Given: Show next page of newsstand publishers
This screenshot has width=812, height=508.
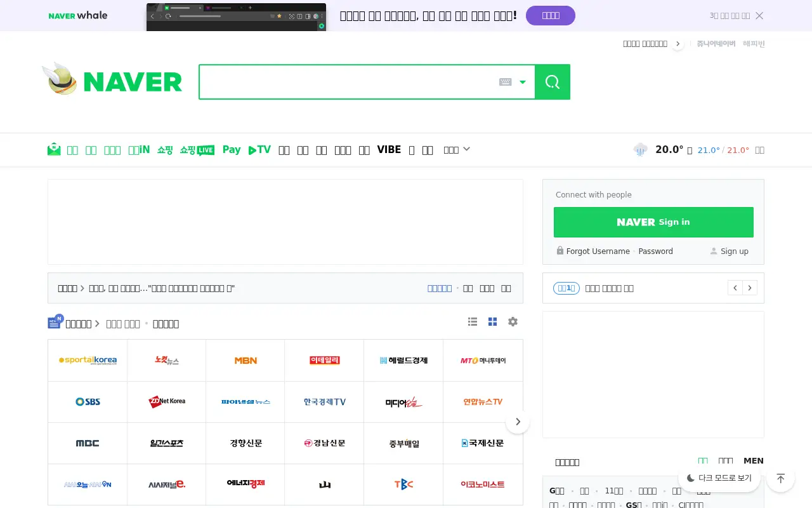Looking at the screenshot, I should click(518, 422).
